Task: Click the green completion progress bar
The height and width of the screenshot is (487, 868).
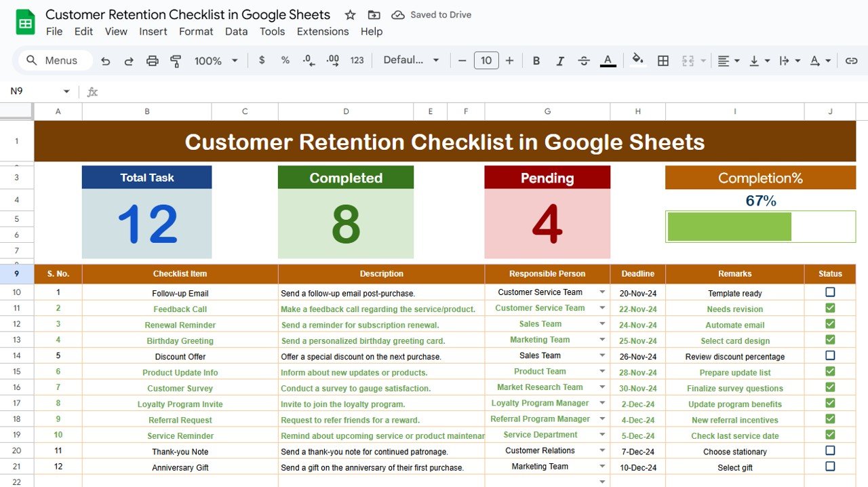Action: [x=730, y=227]
